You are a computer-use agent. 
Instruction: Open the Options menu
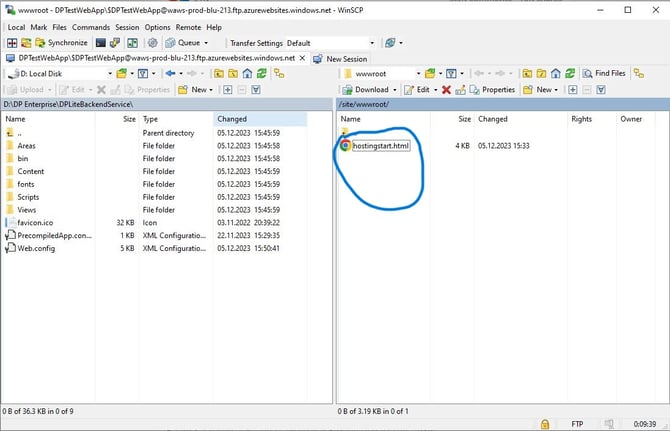pos(157,27)
